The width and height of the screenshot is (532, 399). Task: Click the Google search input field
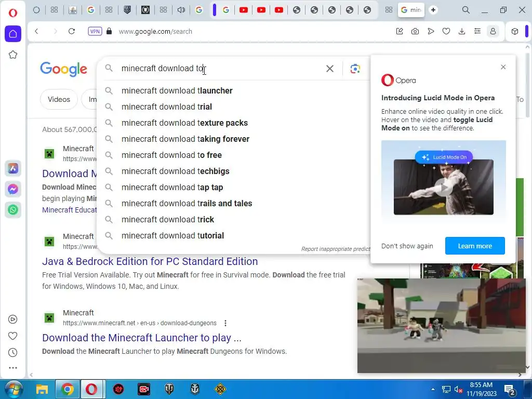point(220,69)
